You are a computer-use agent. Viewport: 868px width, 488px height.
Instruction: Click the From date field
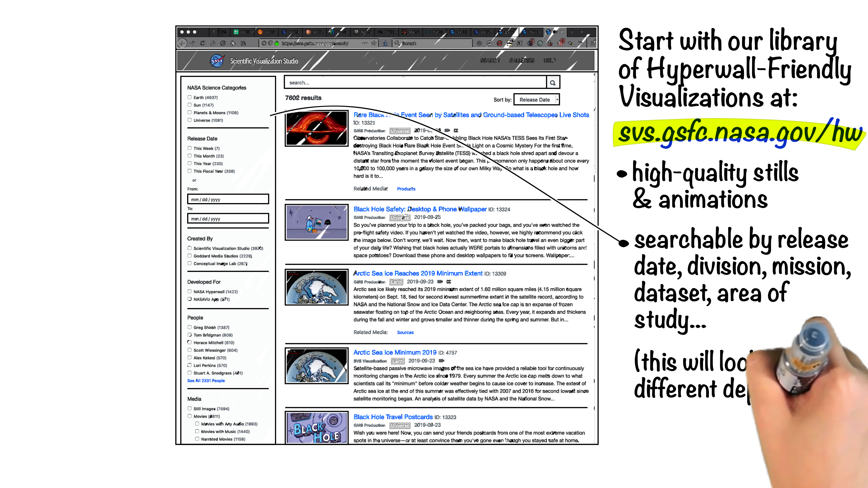click(x=228, y=199)
